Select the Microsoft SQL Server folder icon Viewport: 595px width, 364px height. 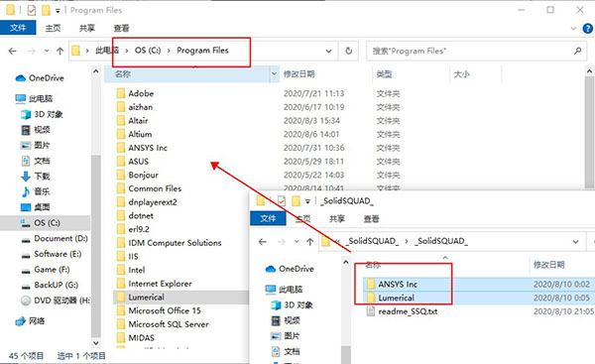tap(121, 324)
